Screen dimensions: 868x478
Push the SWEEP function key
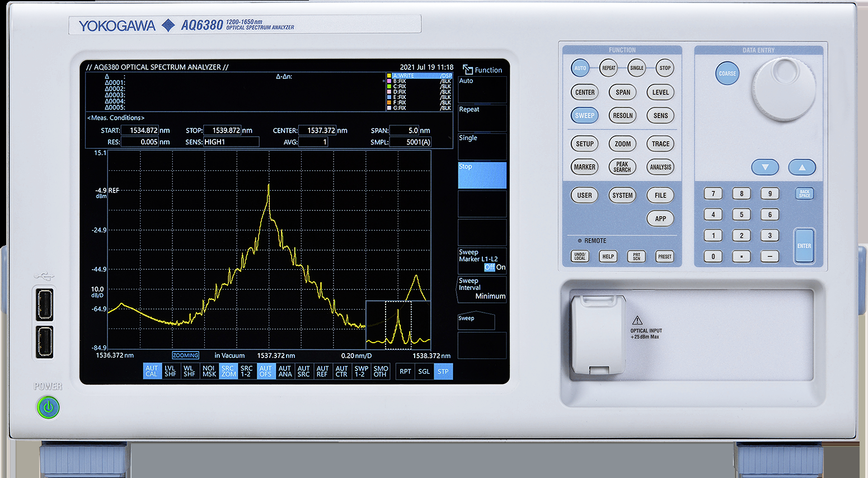585,115
